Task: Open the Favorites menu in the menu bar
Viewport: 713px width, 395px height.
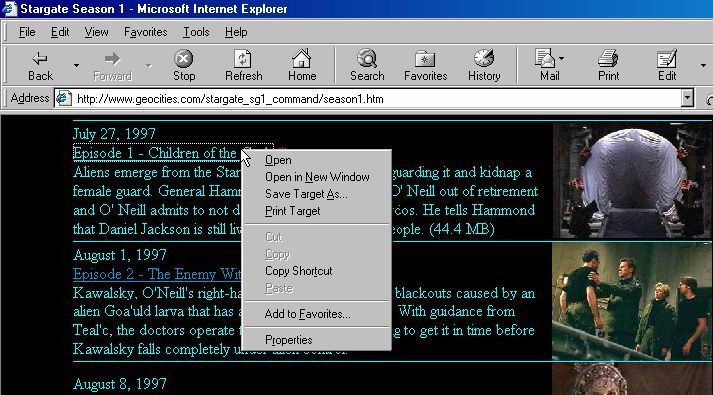Action: 146,32
